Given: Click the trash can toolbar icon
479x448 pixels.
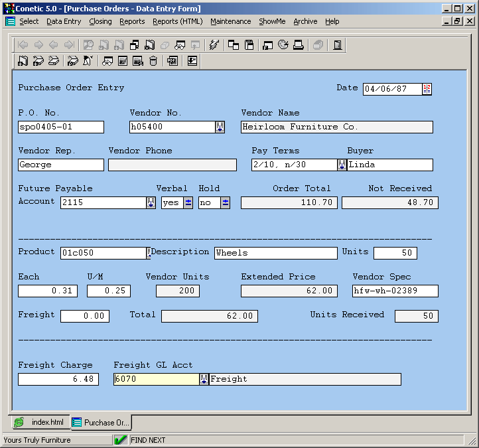Looking at the screenshot, I should (153, 61).
